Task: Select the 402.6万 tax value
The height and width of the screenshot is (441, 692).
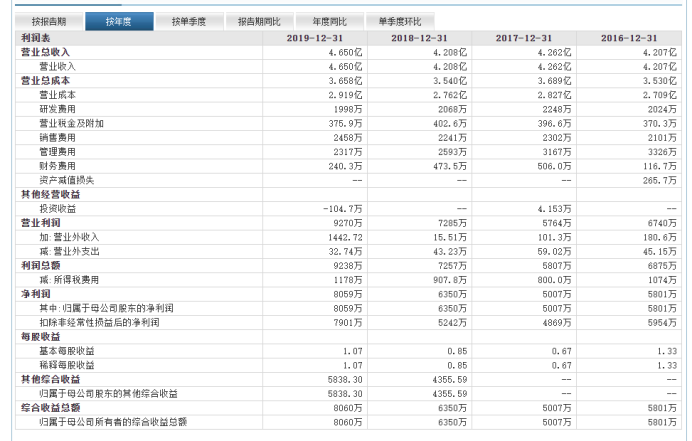Action: coord(450,124)
